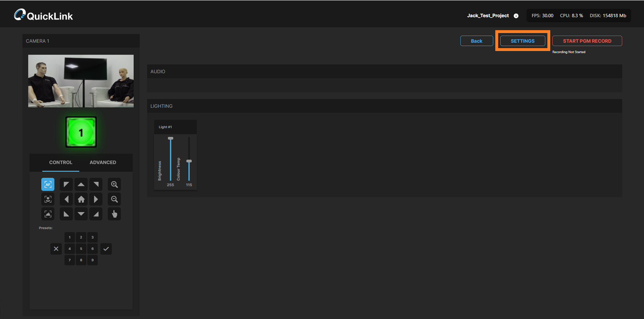Click the Camera 1 video preview thumbnail

coord(81,81)
